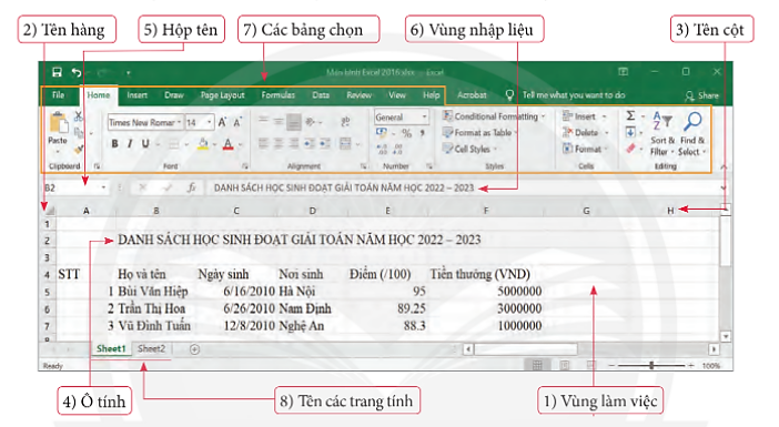This screenshot has height=427, width=779.
Task: Click the Undo arrow icon
Action: [x=77, y=73]
